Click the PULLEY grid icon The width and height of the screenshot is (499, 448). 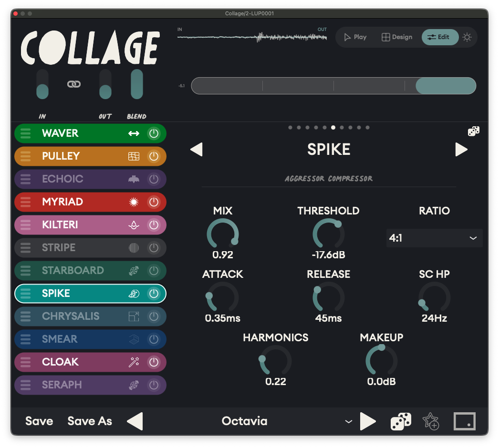coord(134,156)
